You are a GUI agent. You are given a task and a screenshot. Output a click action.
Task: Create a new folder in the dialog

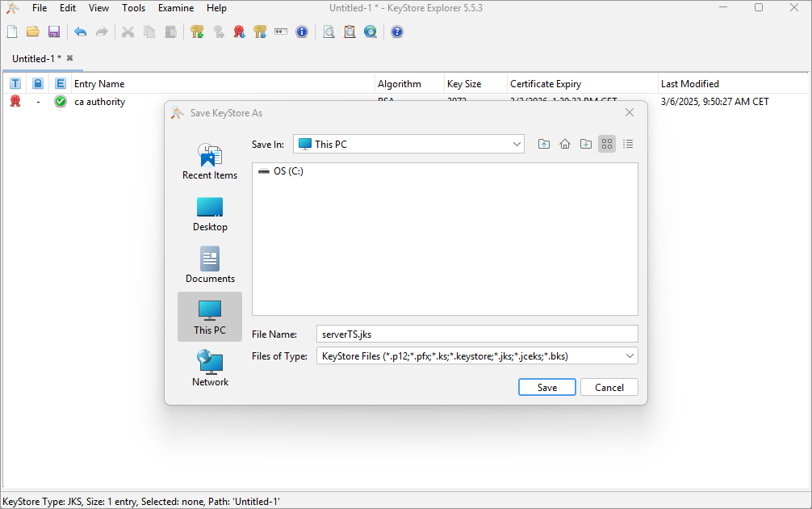[x=586, y=144]
